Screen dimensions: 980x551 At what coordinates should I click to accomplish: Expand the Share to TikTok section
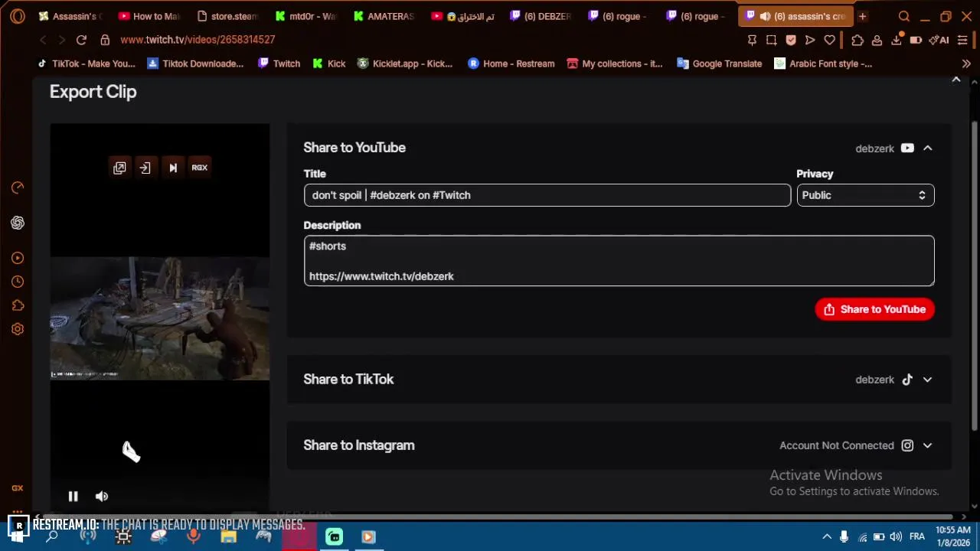click(x=927, y=380)
